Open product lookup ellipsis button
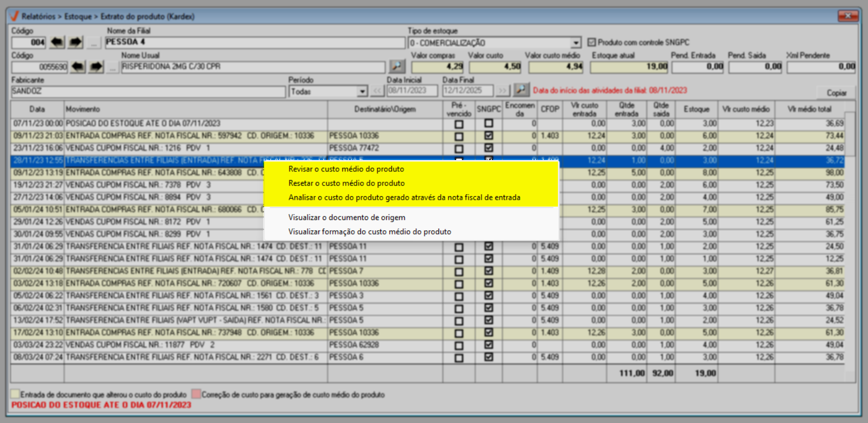Screen dimensions: 868x423 click(x=112, y=67)
